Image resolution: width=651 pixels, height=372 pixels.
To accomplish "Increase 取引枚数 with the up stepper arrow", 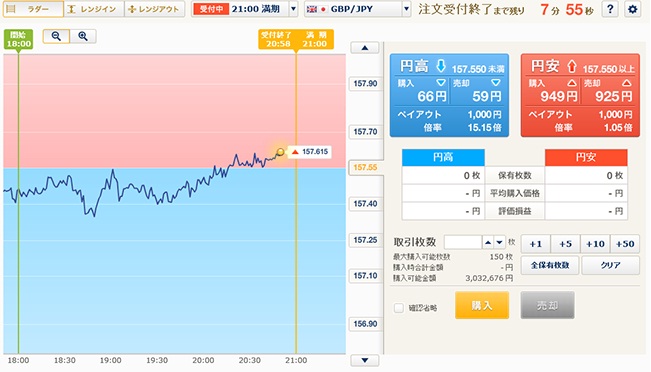I will [488, 242].
